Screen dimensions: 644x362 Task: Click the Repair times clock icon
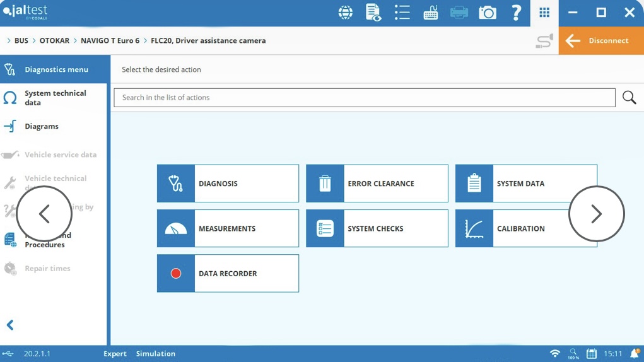point(10,269)
